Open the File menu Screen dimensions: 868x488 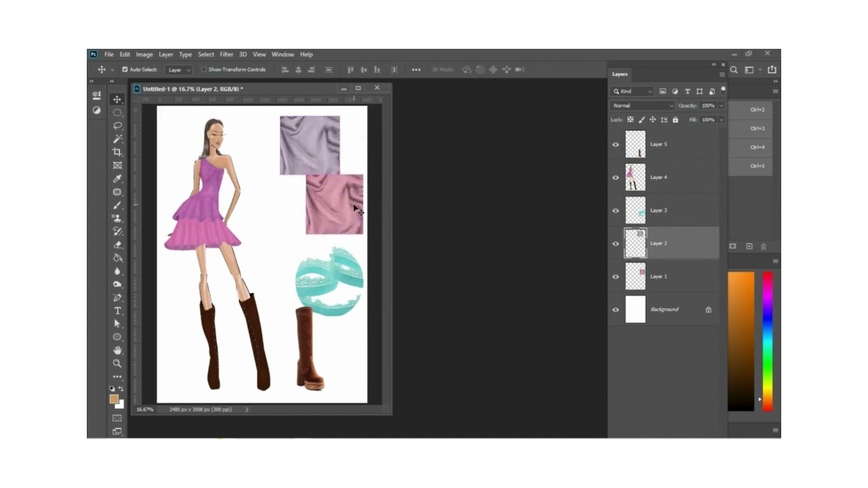108,54
